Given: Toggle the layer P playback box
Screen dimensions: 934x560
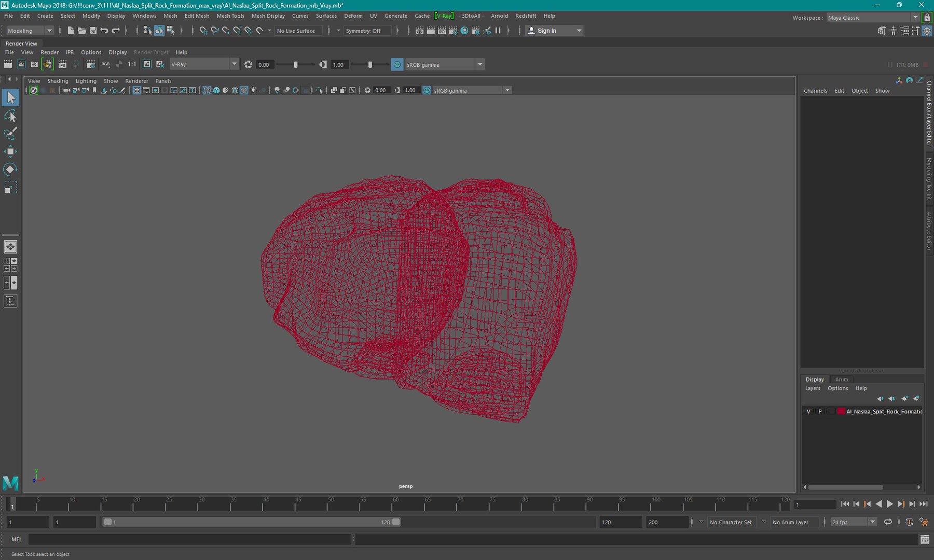Looking at the screenshot, I should pyautogui.click(x=820, y=411).
